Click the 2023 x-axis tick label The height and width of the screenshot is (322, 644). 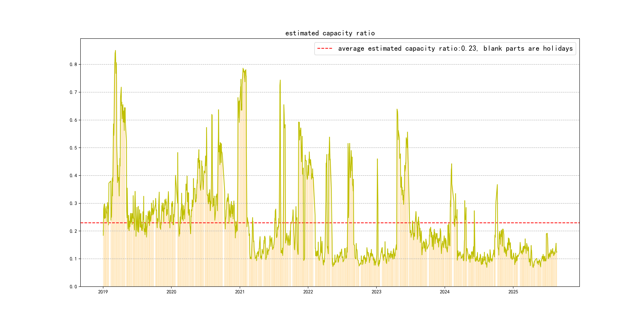point(376,292)
